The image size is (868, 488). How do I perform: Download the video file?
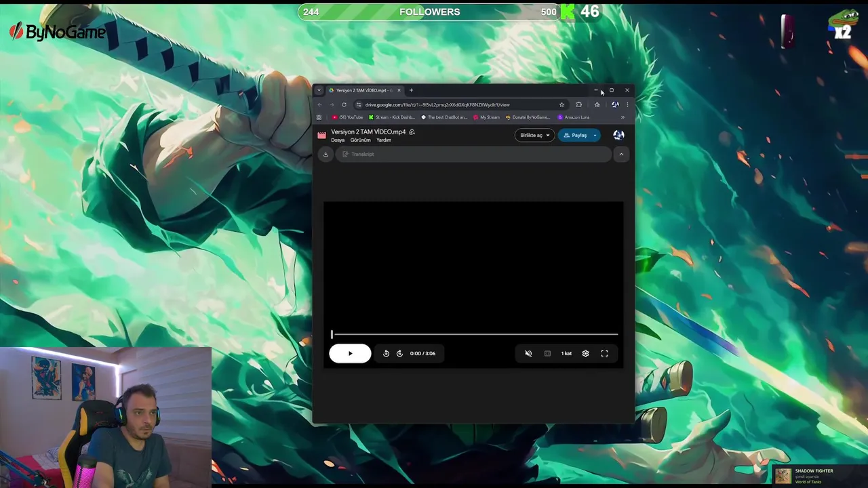coord(325,154)
